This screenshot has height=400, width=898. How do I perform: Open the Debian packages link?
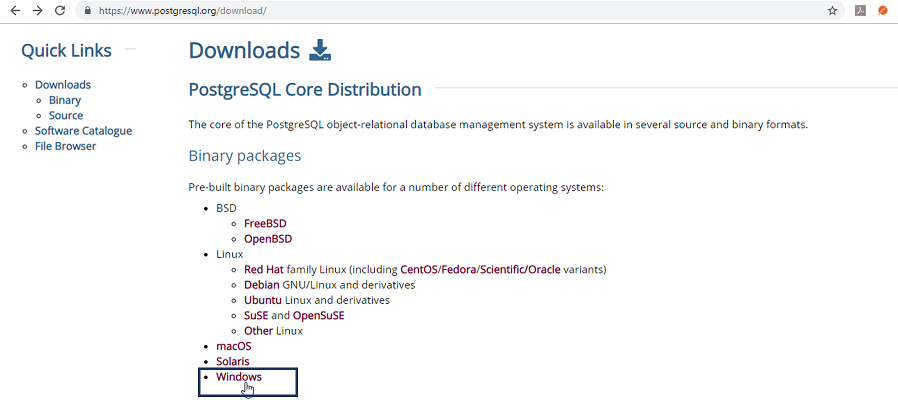(x=262, y=285)
